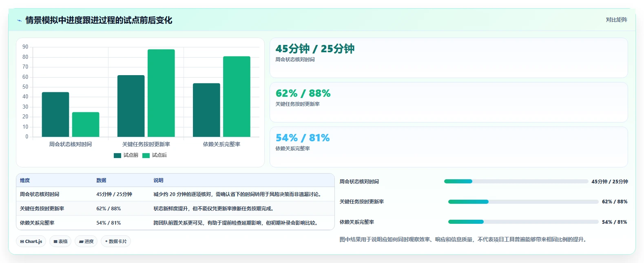Select the 进度 tag chip
This screenshot has width=644, height=263.
pos(86,241)
